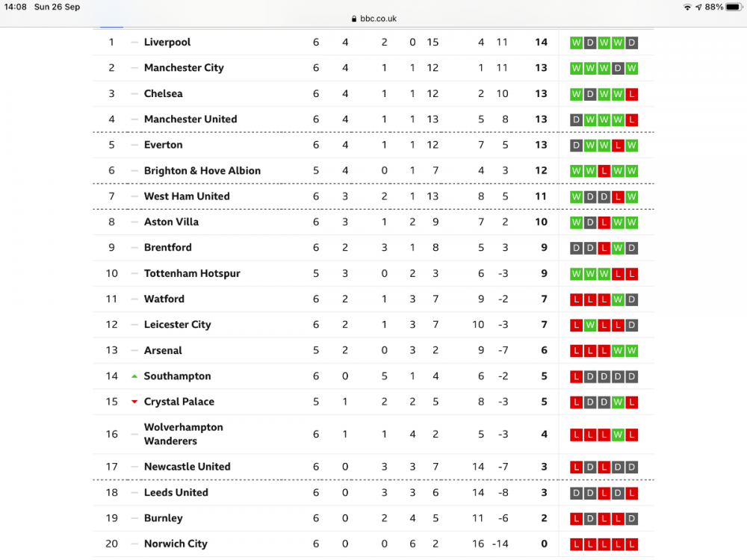Click Everton's red L form badge
The width and height of the screenshot is (747, 560).
click(618, 146)
